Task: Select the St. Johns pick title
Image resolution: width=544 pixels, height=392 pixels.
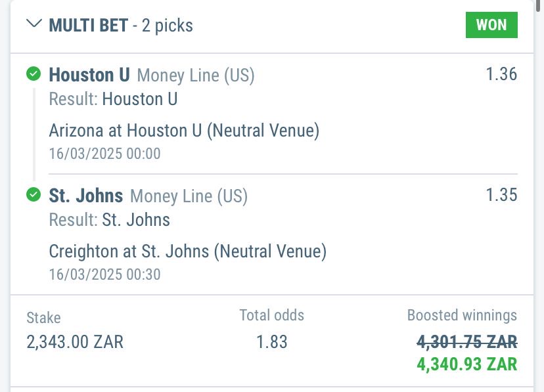Action: coord(86,196)
